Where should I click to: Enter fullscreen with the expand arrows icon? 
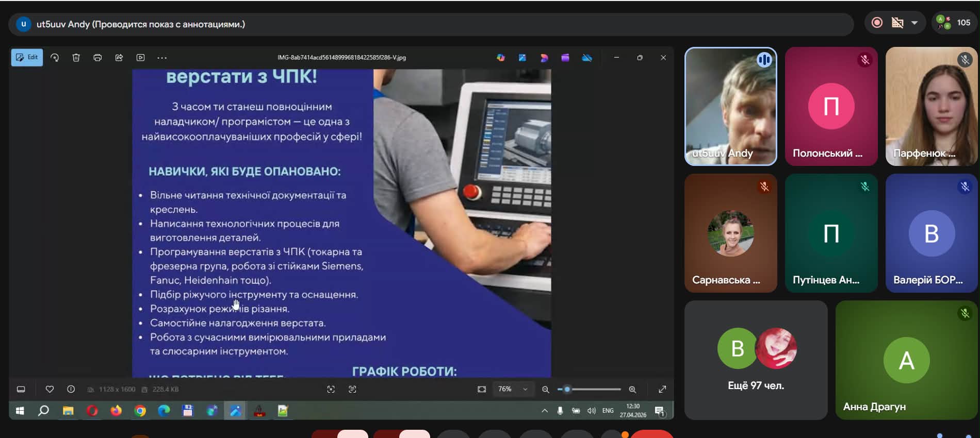click(x=662, y=390)
